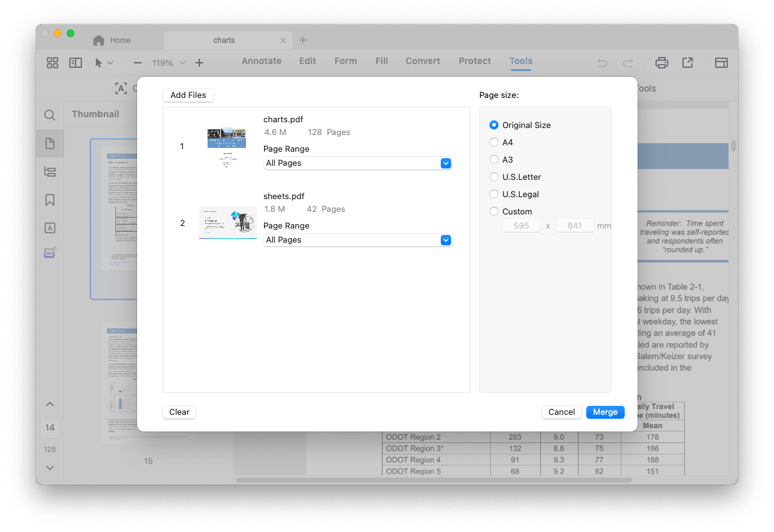Open the search panel in the sidebar
Image resolution: width=774 pixels, height=532 pixels.
[49, 115]
